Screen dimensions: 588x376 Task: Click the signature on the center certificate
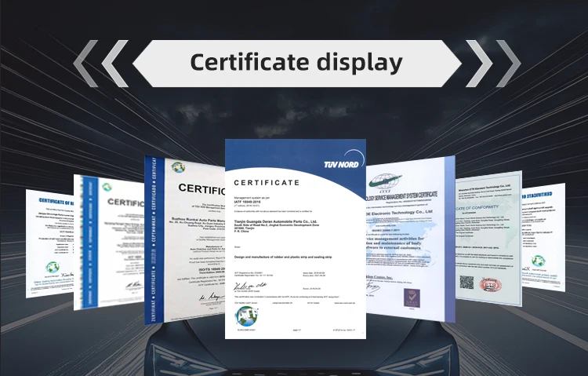tap(252, 287)
